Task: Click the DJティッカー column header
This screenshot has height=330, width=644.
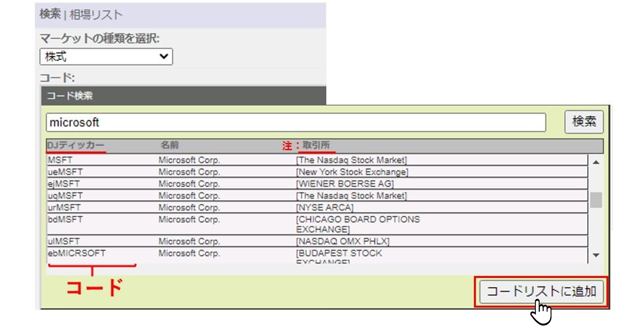Action: (x=76, y=145)
